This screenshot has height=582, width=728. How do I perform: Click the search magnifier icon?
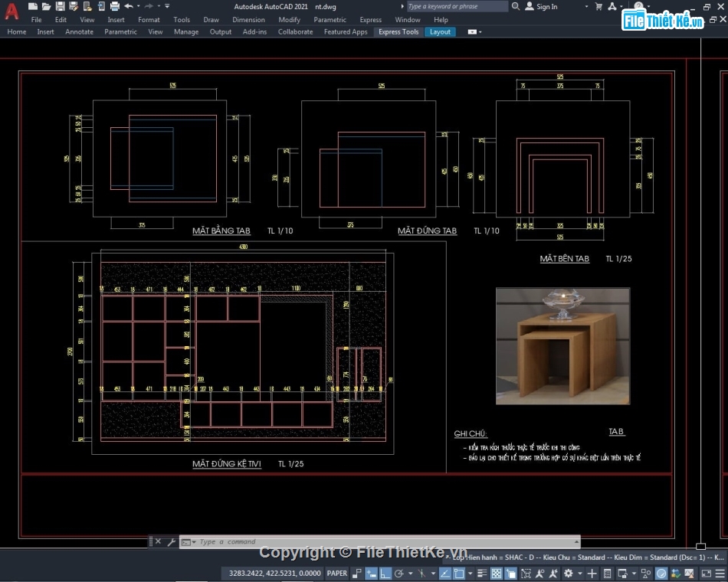click(516, 6)
